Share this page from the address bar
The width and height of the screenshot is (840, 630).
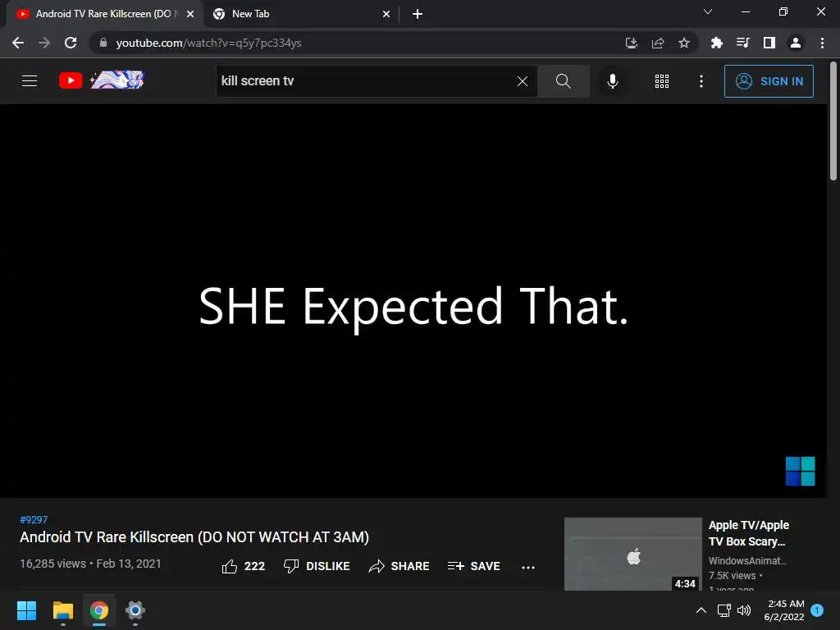(x=658, y=43)
